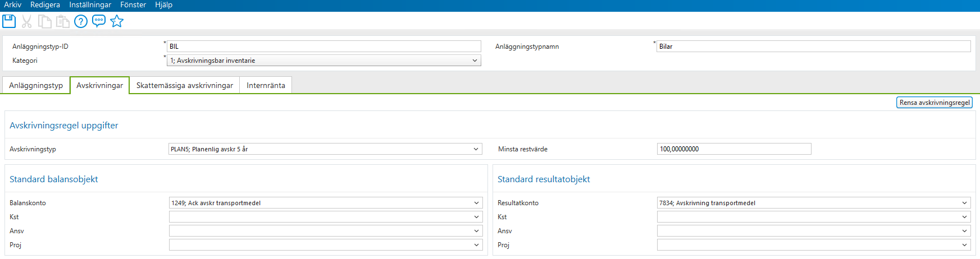Click the Minsta restvärde label
Image resolution: width=980 pixels, height=259 pixels.
523,149
